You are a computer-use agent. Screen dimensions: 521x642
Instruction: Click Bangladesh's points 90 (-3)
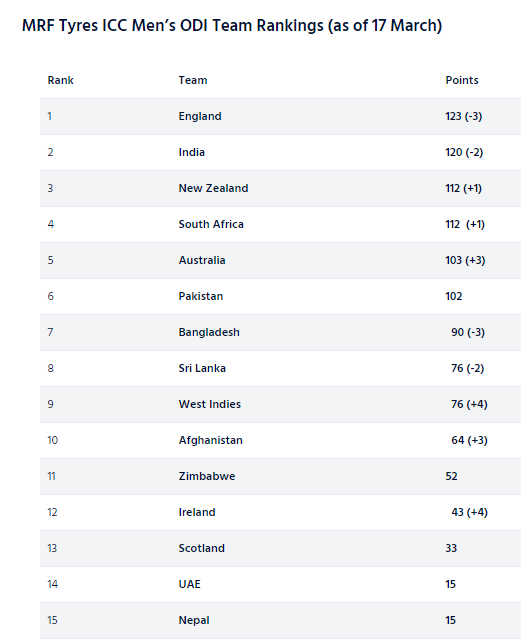click(468, 332)
